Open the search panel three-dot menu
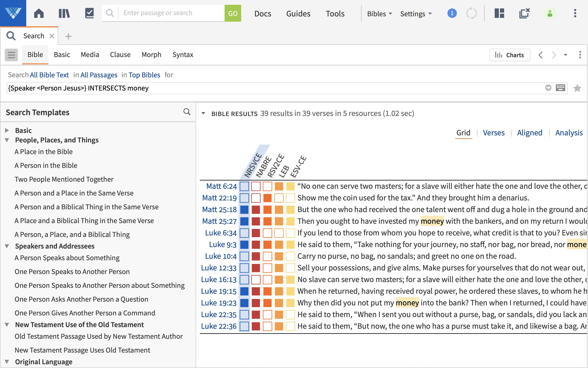Image resolution: width=588 pixels, height=368 pixels. pyautogui.click(x=580, y=55)
